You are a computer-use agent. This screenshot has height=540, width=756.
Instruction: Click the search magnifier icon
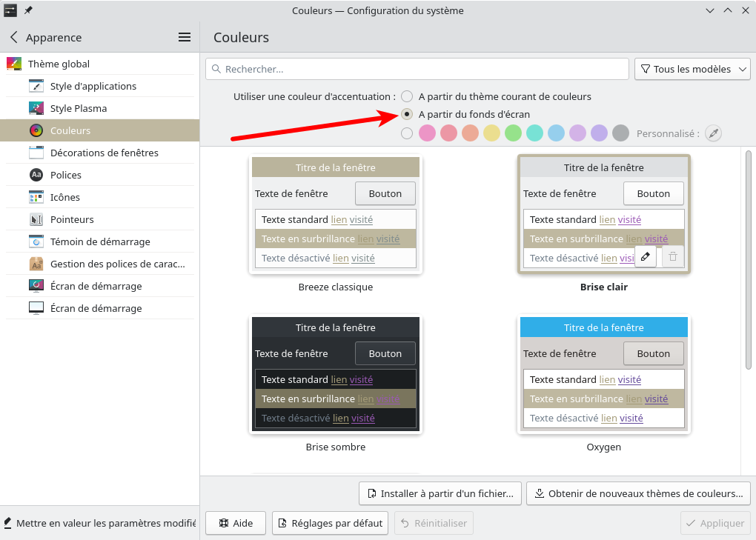point(216,69)
